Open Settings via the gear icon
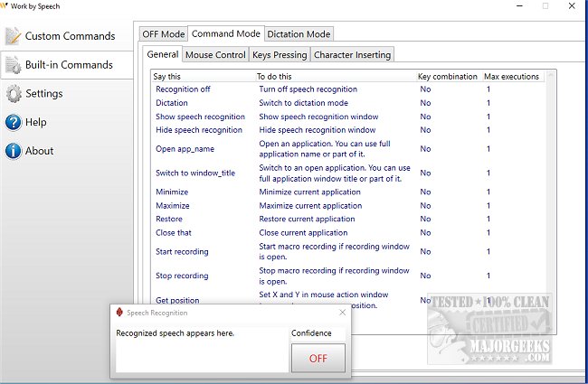This screenshot has height=384, width=588. [14, 94]
